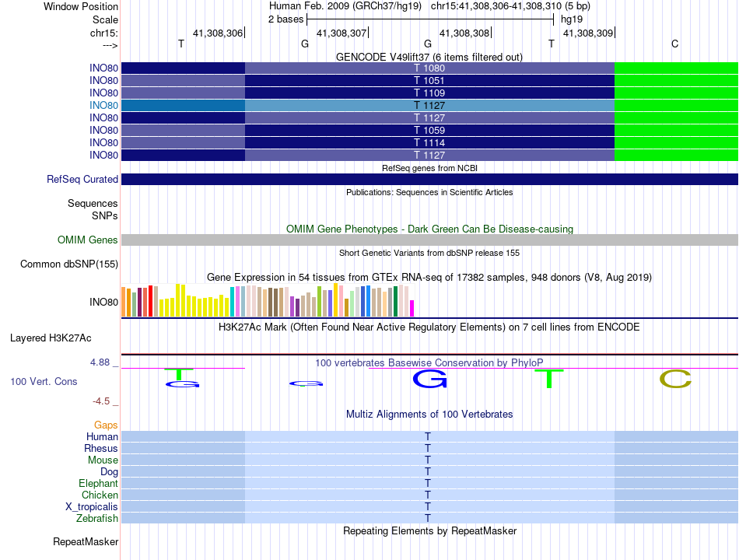Click the C base in the sequence row
The height and width of the screenshot is (560, 739).
(675, 44)
